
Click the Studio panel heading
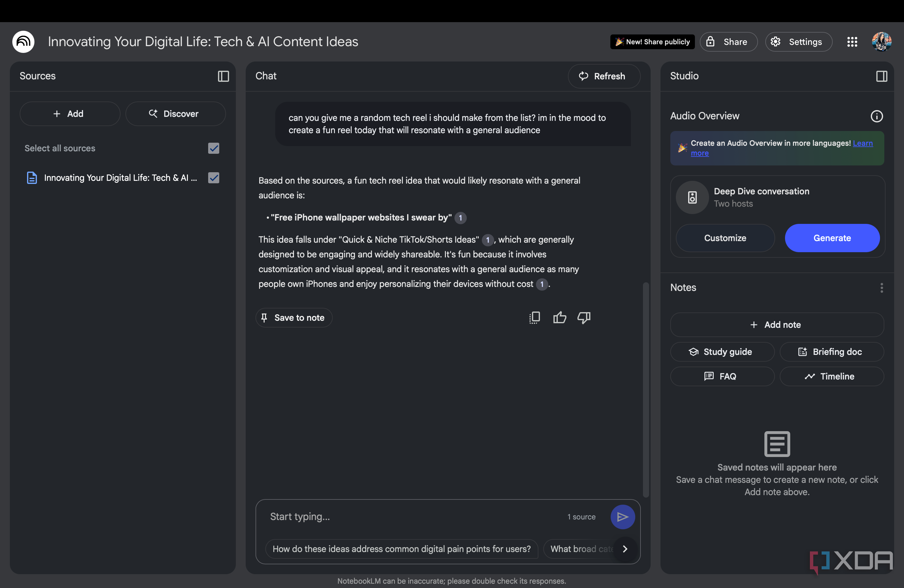point(684,76)
